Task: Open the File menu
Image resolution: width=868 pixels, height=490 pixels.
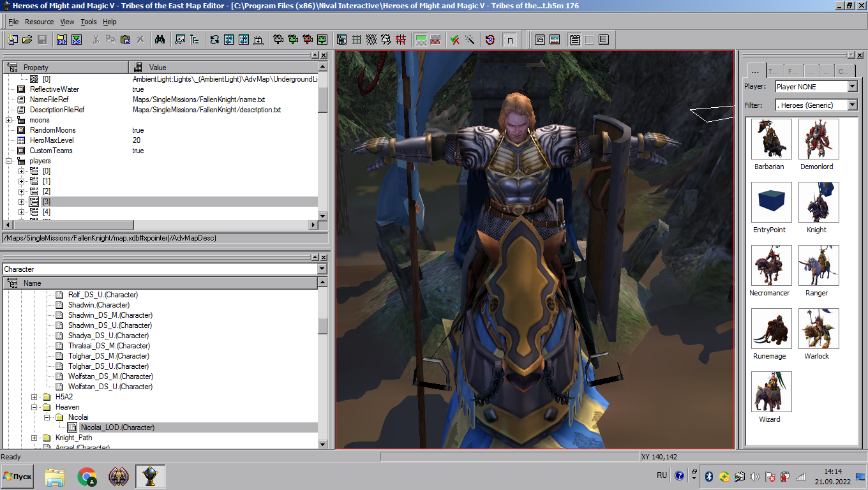Action: point(13,22)
